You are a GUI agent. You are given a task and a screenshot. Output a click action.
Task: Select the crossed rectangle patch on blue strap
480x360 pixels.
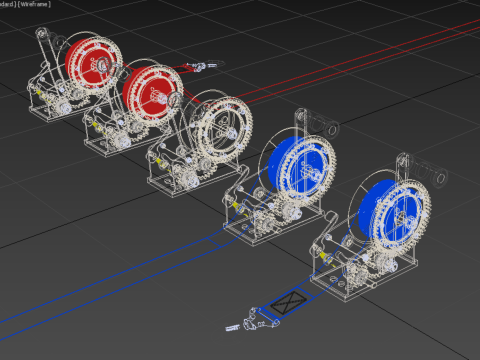pos(288,302)
